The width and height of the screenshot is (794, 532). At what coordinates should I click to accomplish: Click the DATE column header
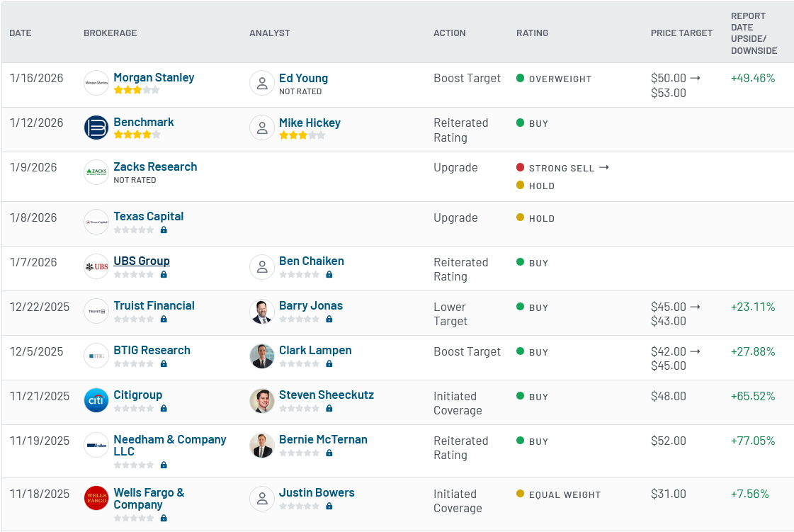click(21, 33)
